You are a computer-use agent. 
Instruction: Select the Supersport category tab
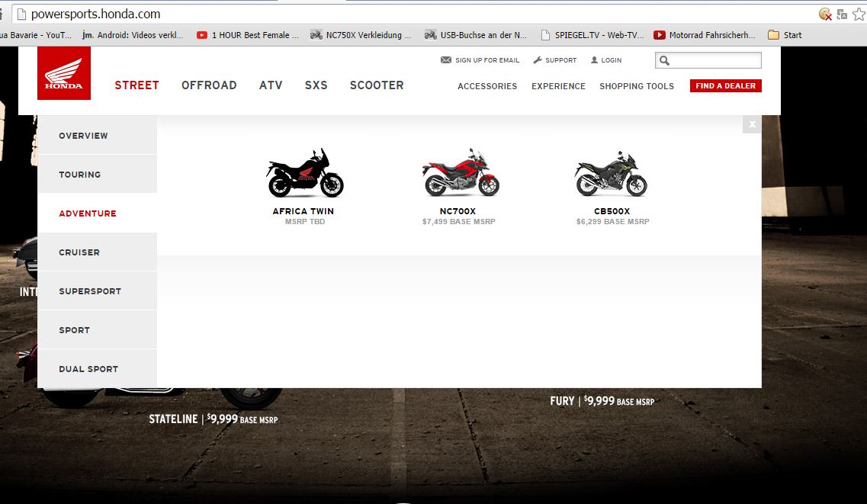98,291
